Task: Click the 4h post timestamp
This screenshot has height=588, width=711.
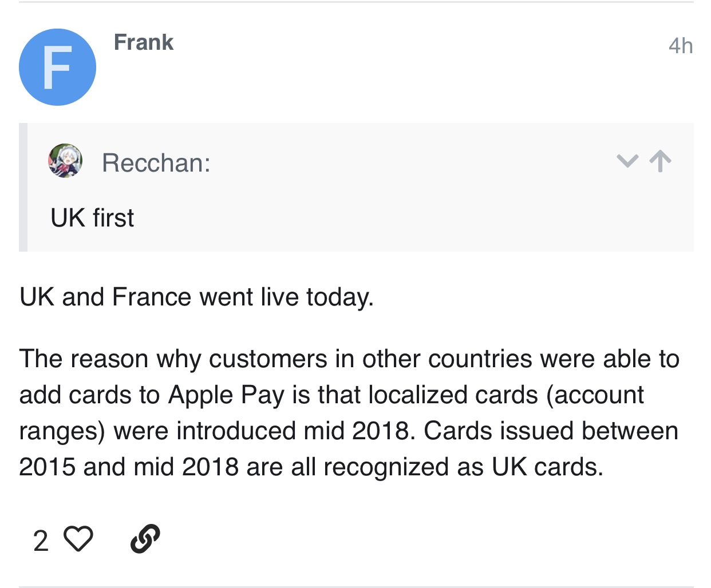Action: click(681, 46)
